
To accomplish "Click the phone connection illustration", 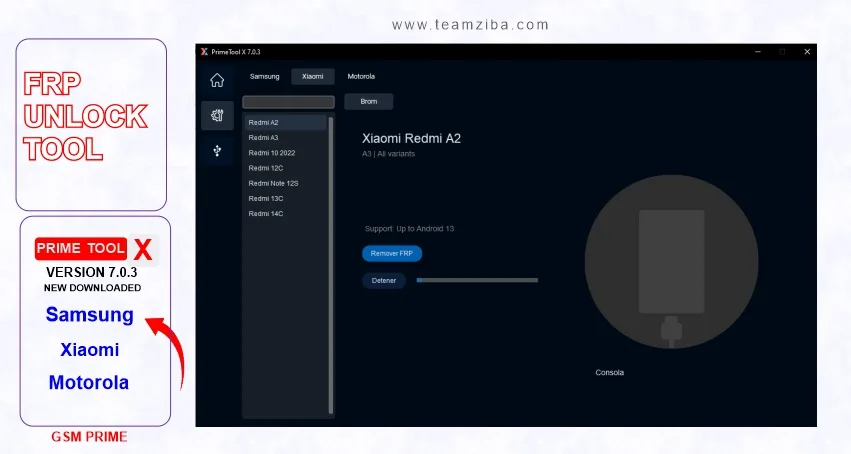I will click(x=671, y=261).
